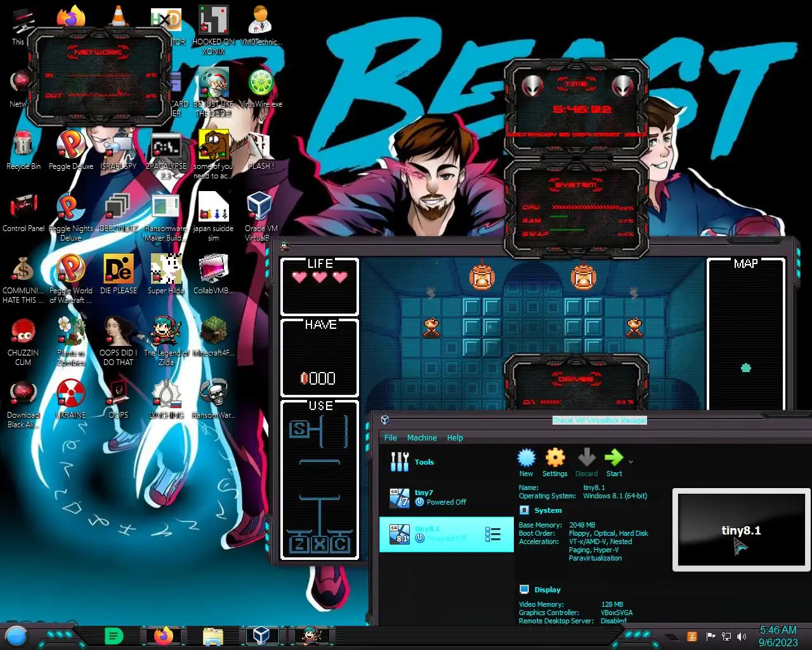This screenshot has width=812, height=650.
Task: Open Download Black Al... desktop icon
Action: tap(23, 404)
